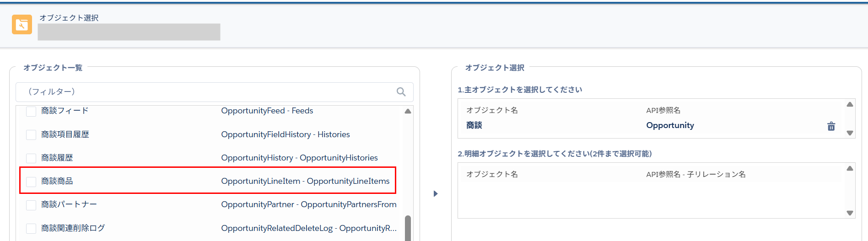Screen dimensions: 868x241
Task: Click the 1.主オブジェクトを選択してください heading
Action: coord(520,90)
